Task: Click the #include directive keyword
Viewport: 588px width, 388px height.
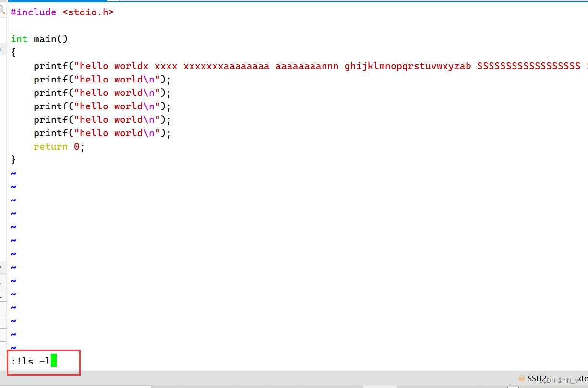Action: click(x=34, y=12)
